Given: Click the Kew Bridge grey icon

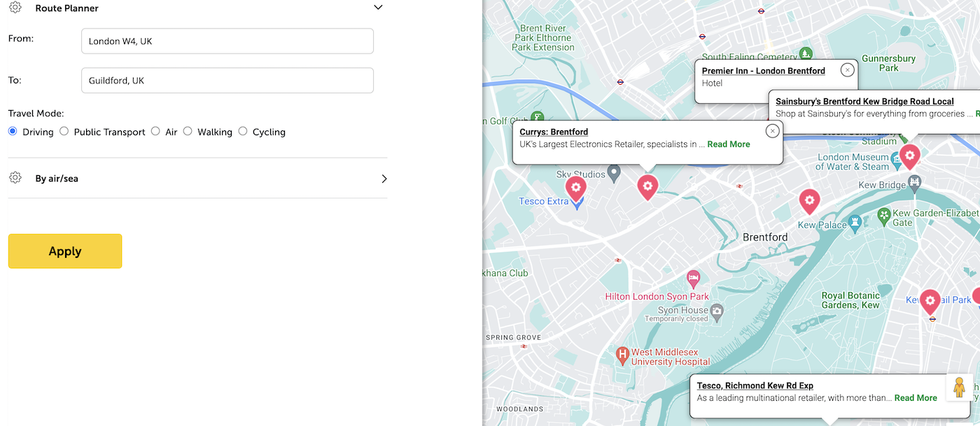Looking at the screenshot, I should pyautogui.click(x=914, y=184).
